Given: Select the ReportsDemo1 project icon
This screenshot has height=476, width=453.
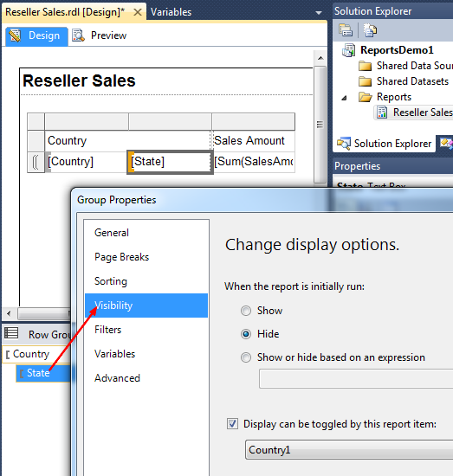Looking at the screenshot, I should (x=348, y=50).
